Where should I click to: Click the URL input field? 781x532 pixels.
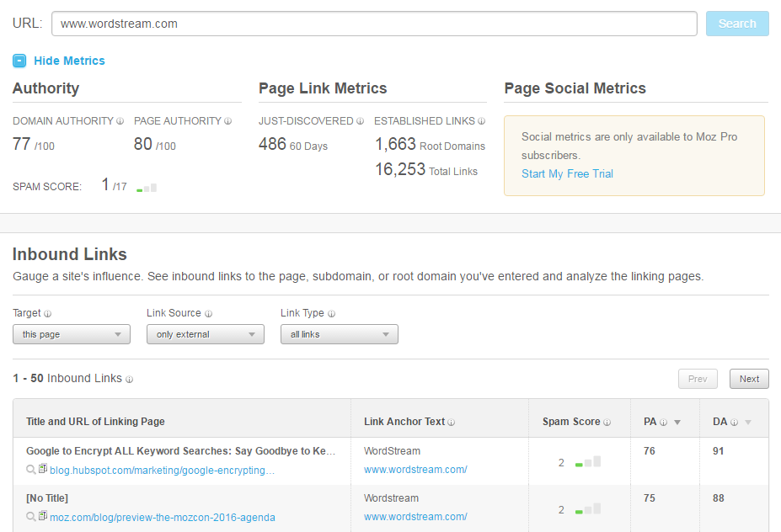click(x=374, y=24)
